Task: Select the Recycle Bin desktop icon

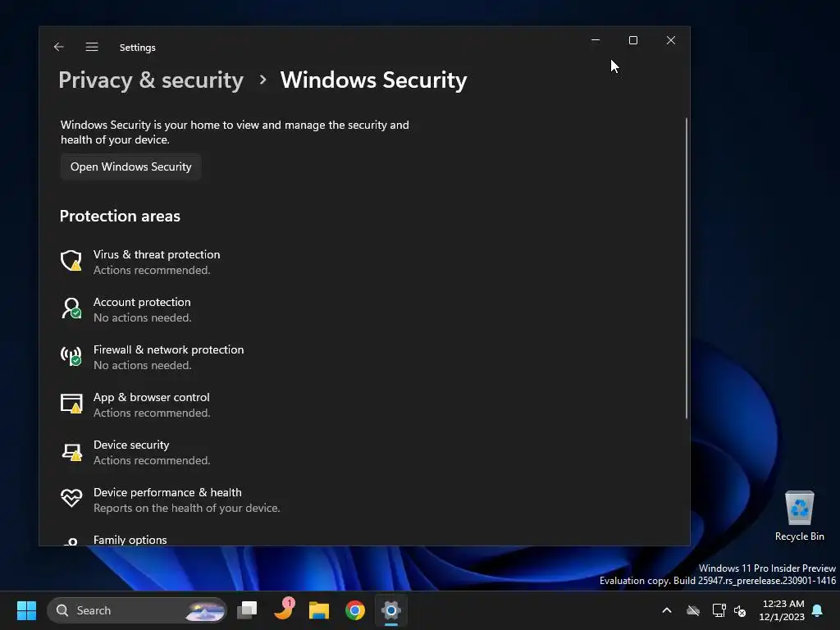Action: [799, 516]
